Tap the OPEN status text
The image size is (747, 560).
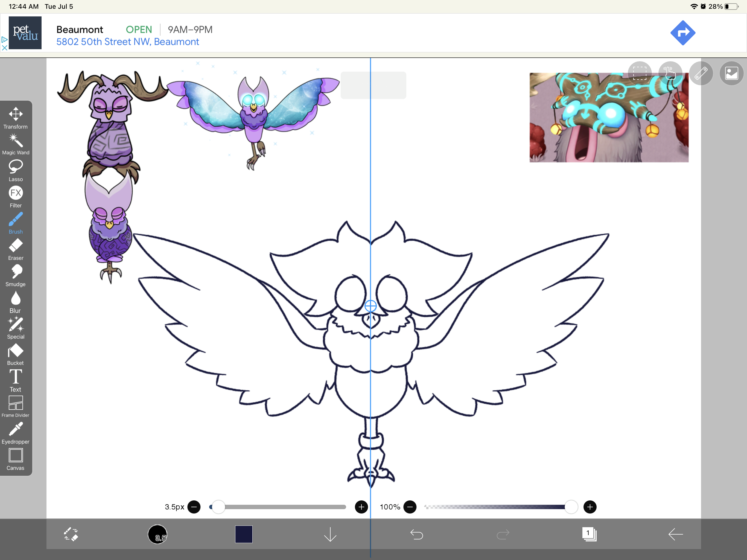[139, 30]
